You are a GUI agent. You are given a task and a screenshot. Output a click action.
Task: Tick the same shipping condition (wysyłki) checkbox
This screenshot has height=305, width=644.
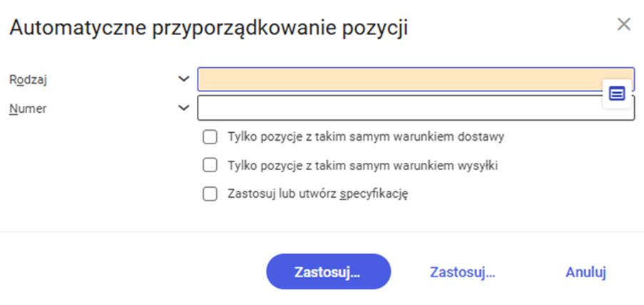[210, 166]
